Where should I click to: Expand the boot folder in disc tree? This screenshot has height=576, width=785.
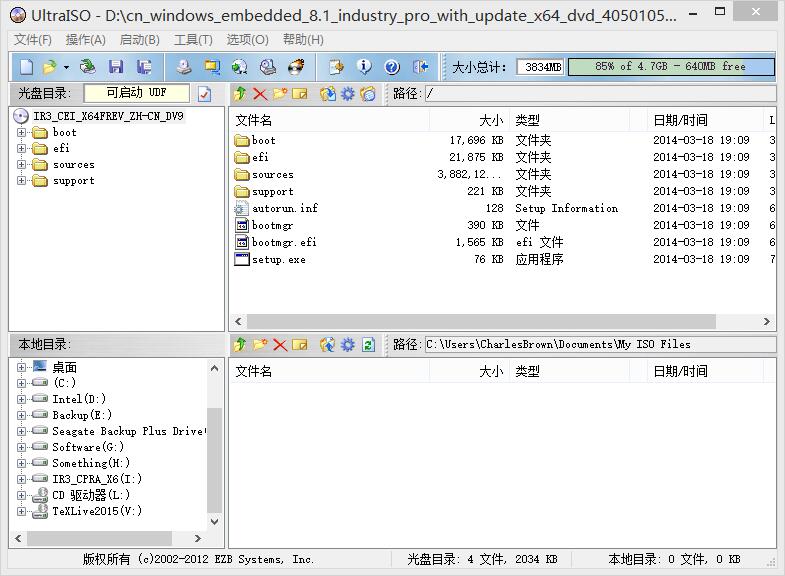(21, 133)
